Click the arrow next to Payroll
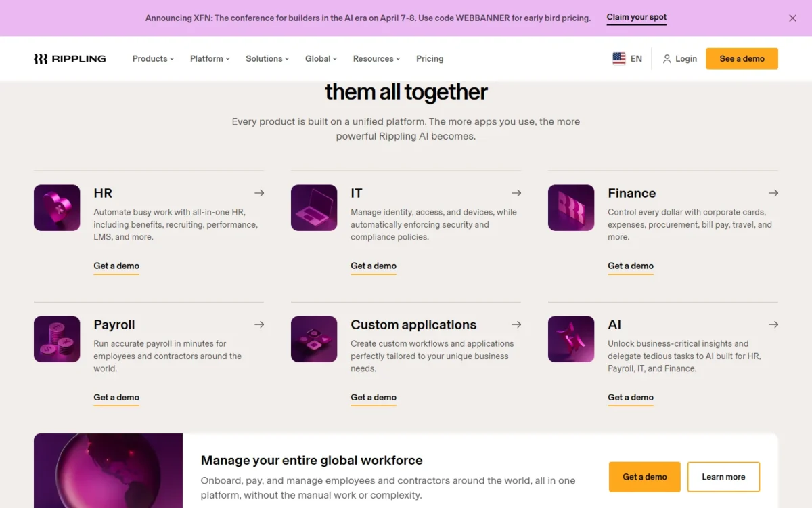Screen dimensions: 812x508 click(x=259, y=324)
